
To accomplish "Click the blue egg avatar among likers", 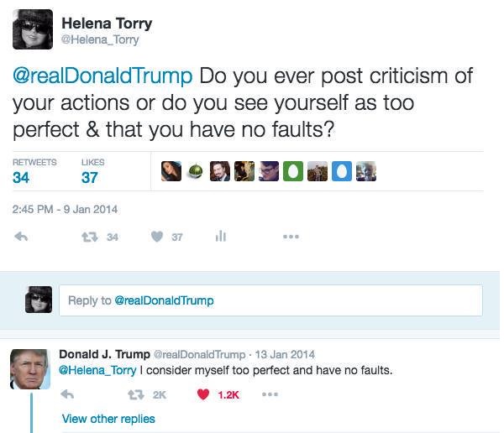I will pos(341,171).
